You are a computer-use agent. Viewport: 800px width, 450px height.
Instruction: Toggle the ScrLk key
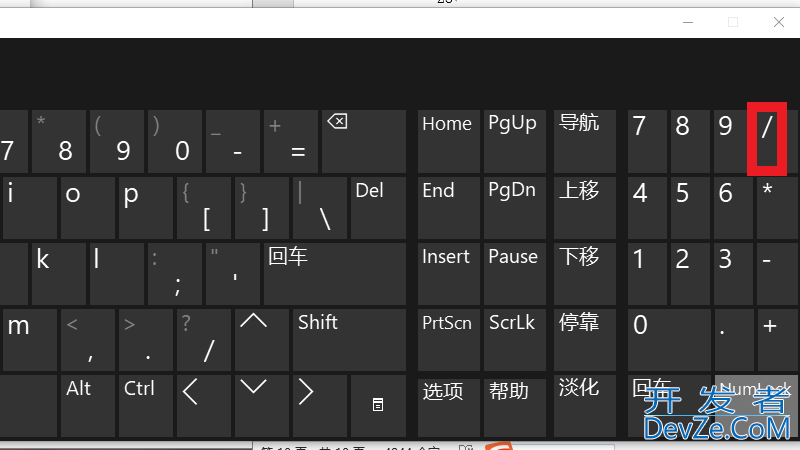coord(515,339)
